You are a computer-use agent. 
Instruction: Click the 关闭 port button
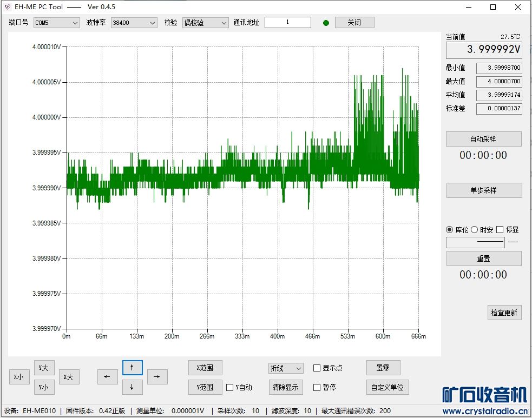coord(354,22)
